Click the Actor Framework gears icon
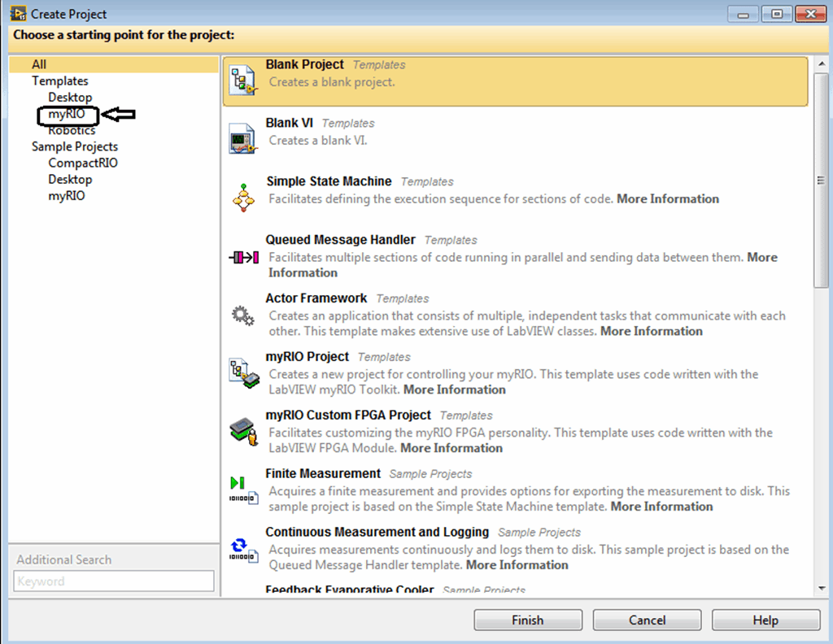The width and height of the screenshot is (833, 644). tap(242, 315)
